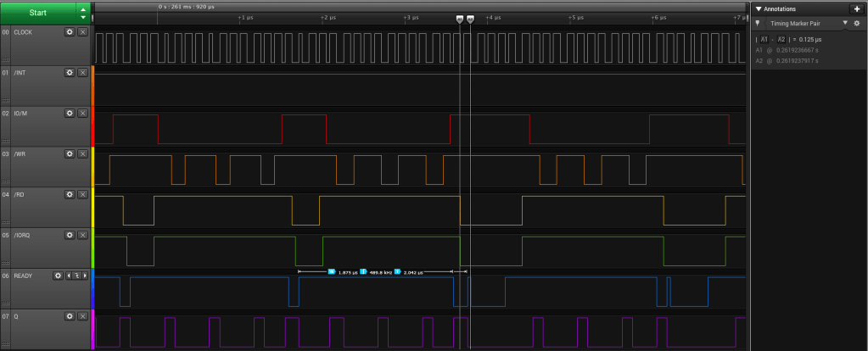This screenshot has height=351, width=868.
Task: Click the gear icon on IO/M channel
Action: click(70, 113)
